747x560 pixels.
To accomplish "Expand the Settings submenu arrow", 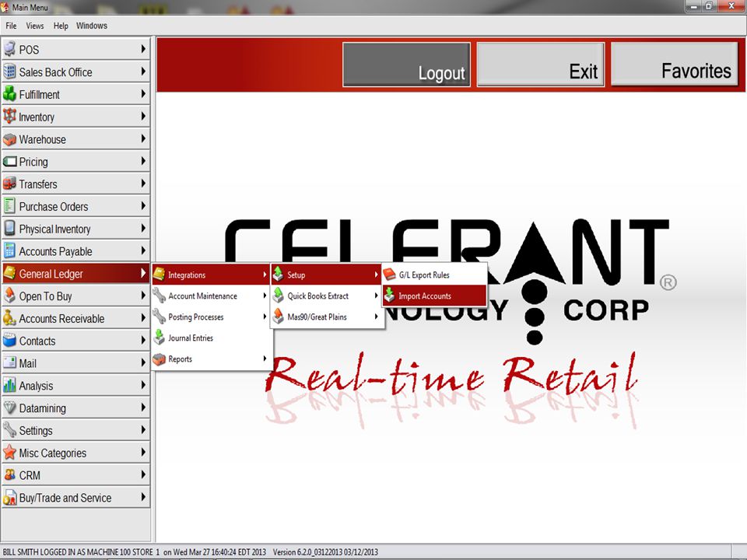I will coord(143,430).
